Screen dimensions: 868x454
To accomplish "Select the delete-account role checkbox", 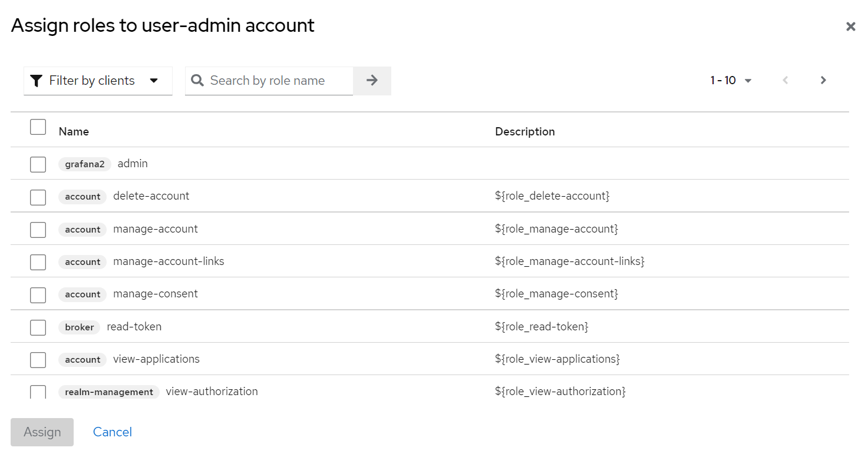I will [38, 197].
